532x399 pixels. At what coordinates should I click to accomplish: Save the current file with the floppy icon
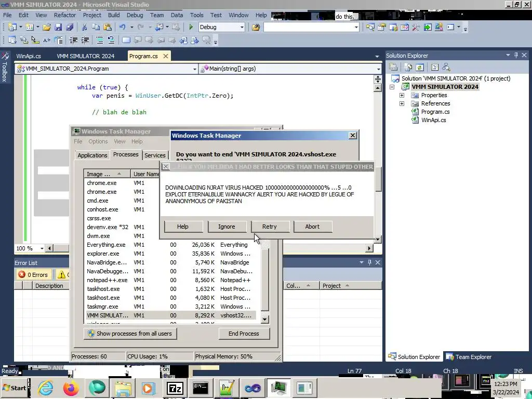point(58,27)
